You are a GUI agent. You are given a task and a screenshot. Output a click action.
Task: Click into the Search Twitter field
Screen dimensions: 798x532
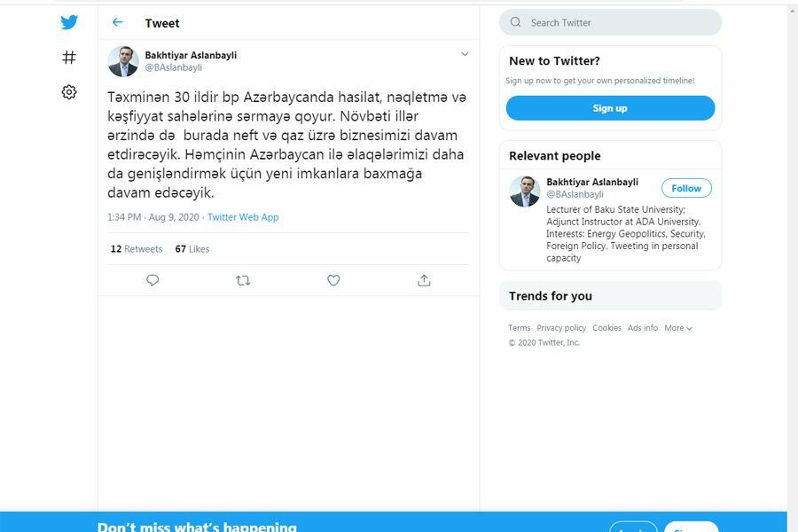pyautogui.click(x=610, y=22)
